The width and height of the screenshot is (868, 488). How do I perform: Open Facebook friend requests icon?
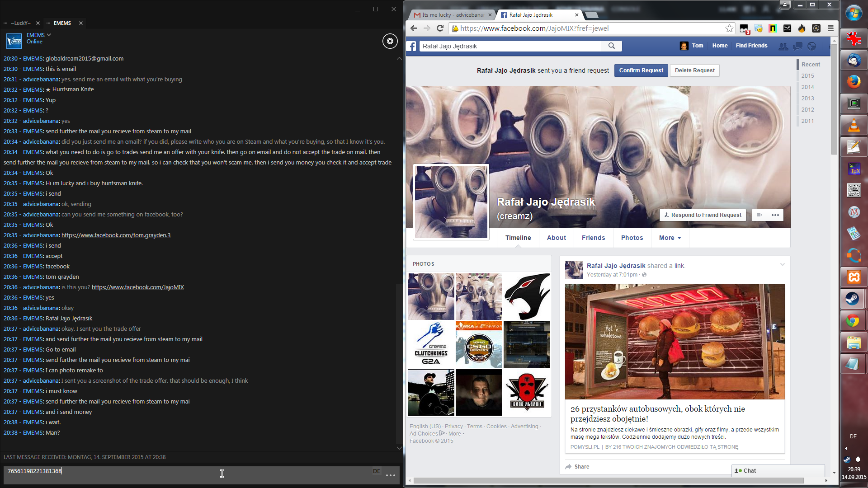tap(783, 46)
